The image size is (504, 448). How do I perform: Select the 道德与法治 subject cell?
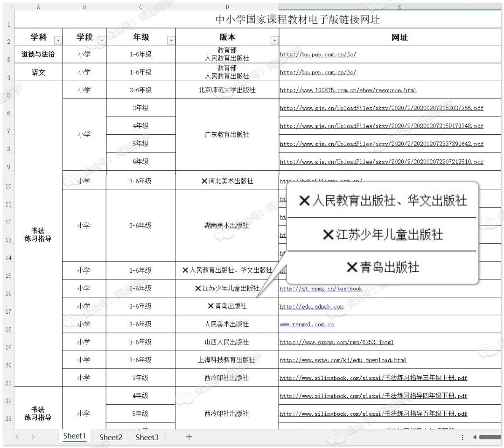click(x=39, y=54)
